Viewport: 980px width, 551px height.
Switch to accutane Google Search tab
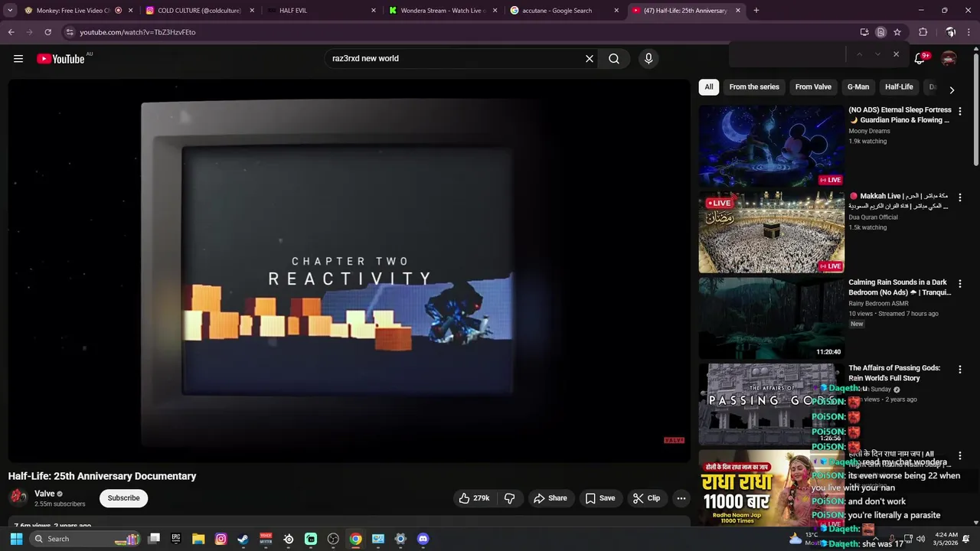click(564, 11)
